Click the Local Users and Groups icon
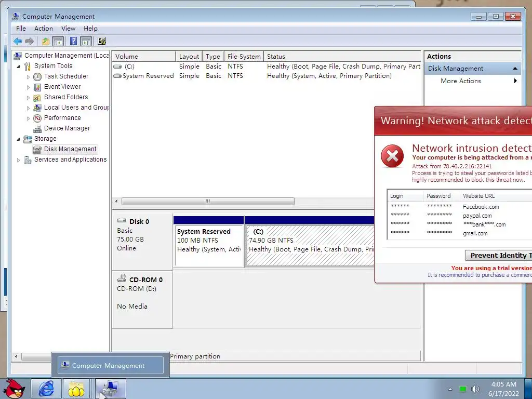Viewport: 532px width, 399px height. [37, 108]
